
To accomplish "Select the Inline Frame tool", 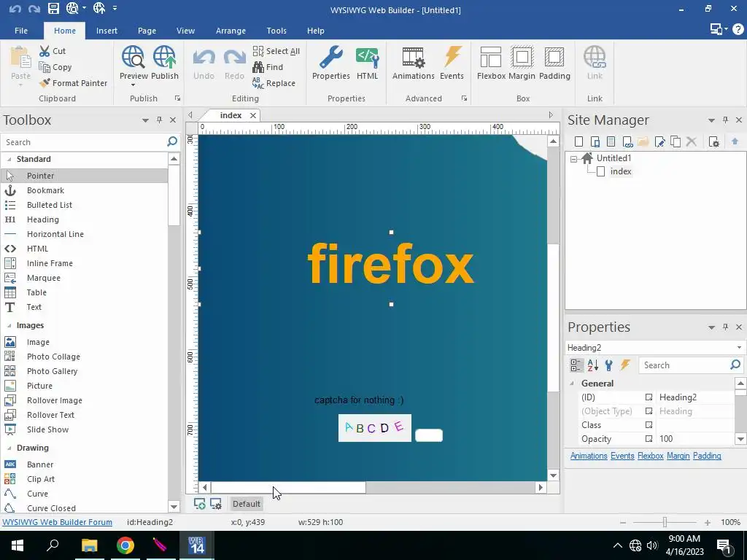I will (x=85, y=263).
